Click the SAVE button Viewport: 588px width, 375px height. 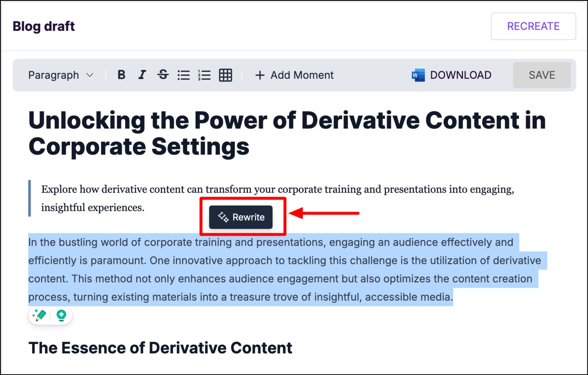pos(542,75)
